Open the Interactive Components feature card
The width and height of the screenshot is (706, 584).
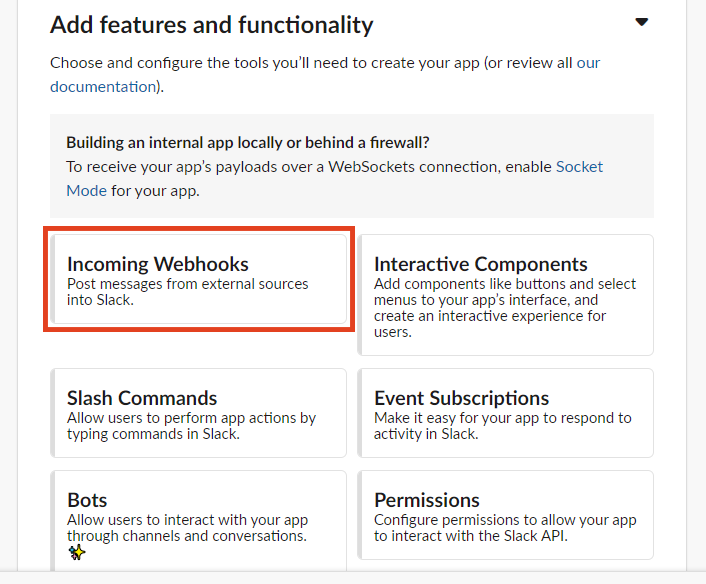(505, 295)
